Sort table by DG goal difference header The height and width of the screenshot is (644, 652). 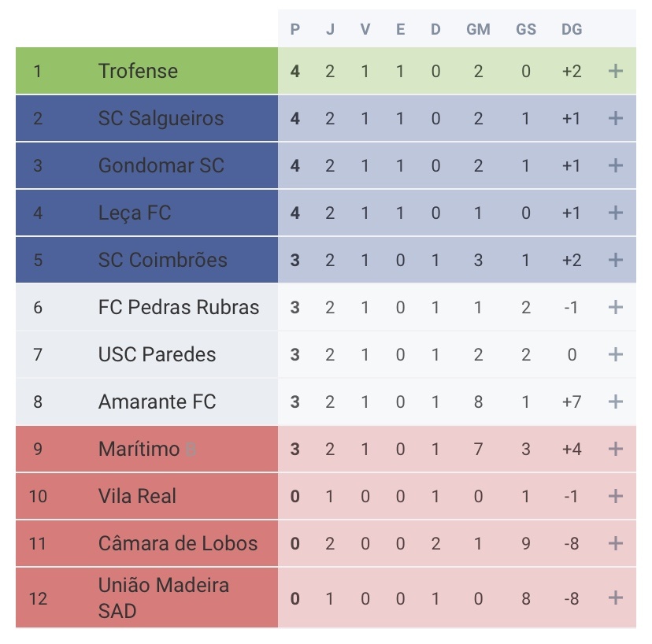tap(572, 29)
